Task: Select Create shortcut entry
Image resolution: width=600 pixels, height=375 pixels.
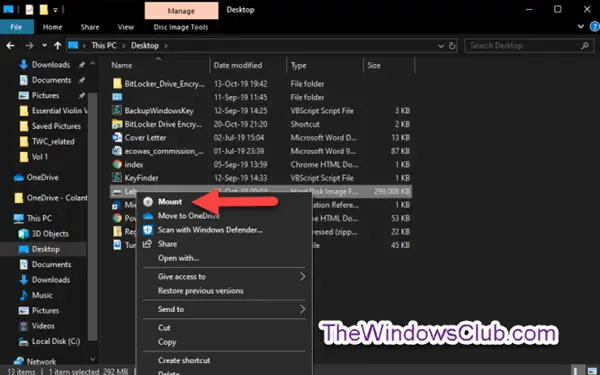Action: click(x=184, y=360)
